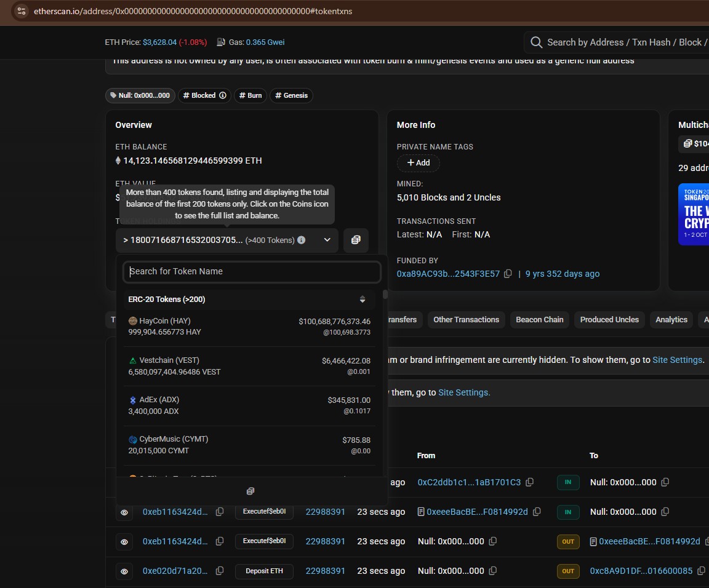The height and width of the screenshot is (588, 709).
Task: Click the Burn hashtag label
Action: pyautogui.click(x=250, y=95)
